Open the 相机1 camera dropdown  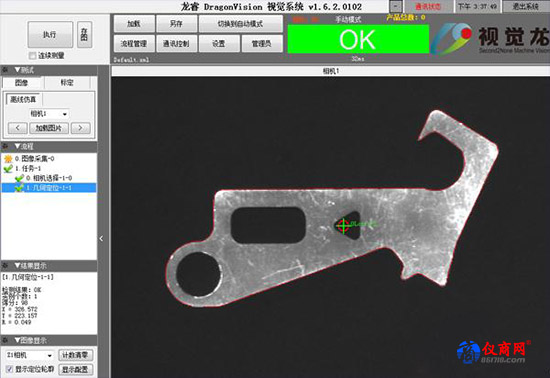tap(49, 114)
